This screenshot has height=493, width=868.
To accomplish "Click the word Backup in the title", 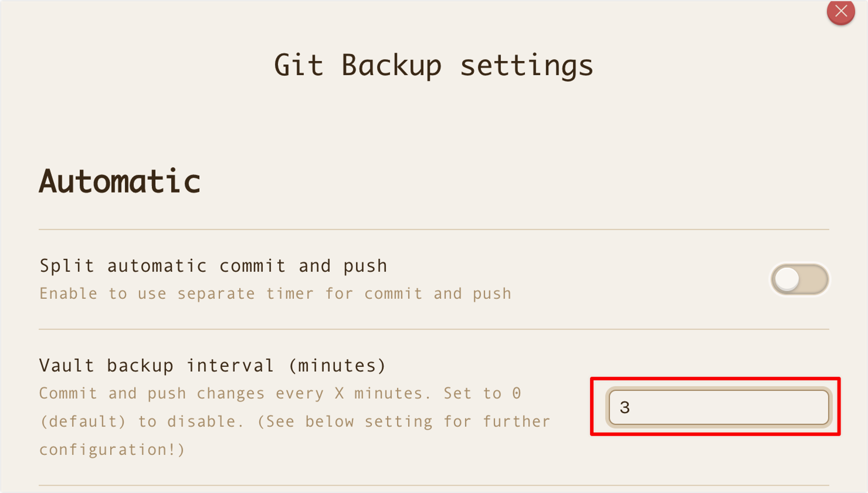I will (x=391, y=66).
